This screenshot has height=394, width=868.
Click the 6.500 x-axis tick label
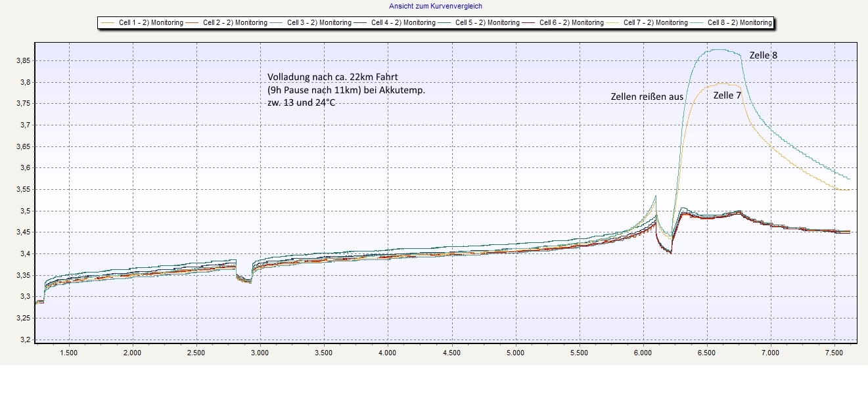(706, 353)
